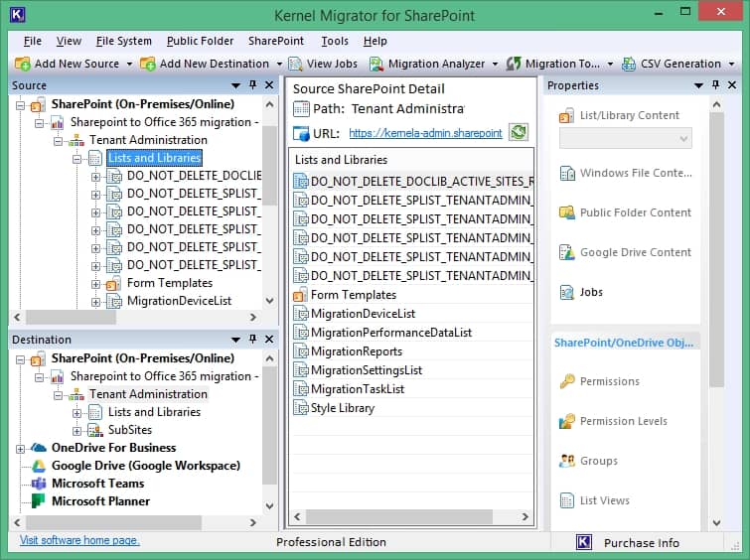
Task: Click the Permission Levels icon
Action: [x=567, y=421]
